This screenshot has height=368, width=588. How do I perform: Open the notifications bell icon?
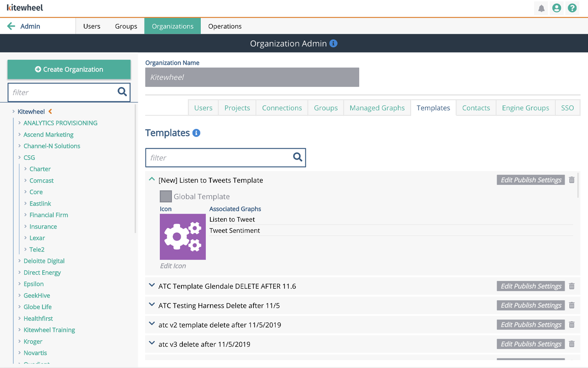pyautogui.click(x=541, y=8)
